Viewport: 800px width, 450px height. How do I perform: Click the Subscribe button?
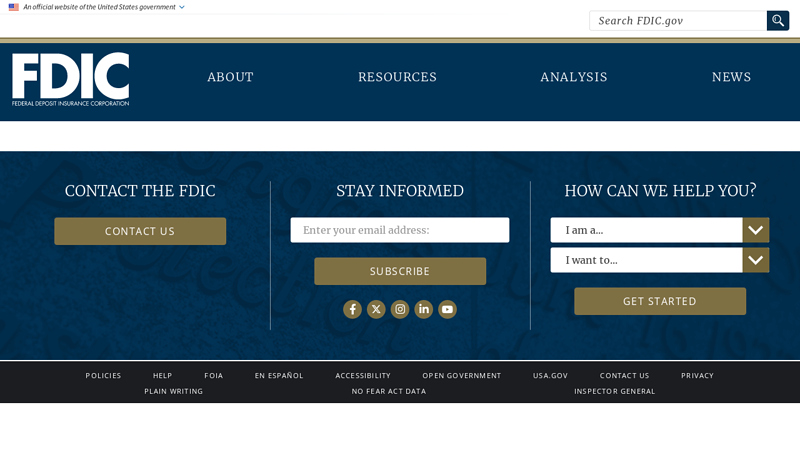pyautogui.click(x=400, y=271)
